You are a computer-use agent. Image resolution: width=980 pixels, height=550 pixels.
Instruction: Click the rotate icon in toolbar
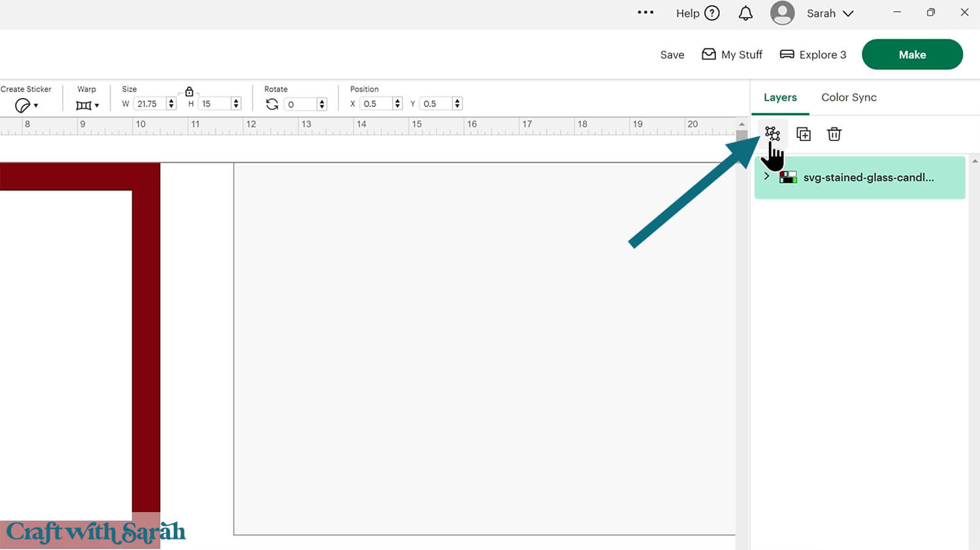pyautogui.click(x=272, y=105)
